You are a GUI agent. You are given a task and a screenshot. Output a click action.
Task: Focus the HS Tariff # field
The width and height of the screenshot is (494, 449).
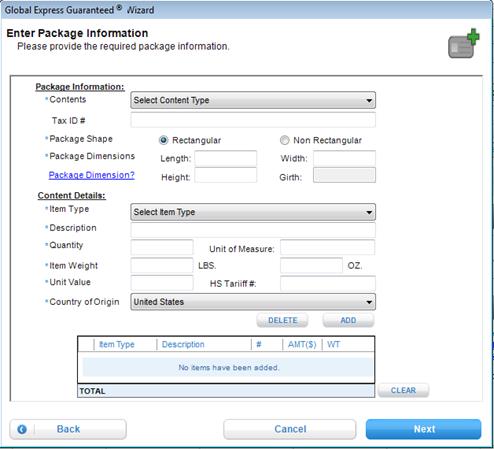(328, 283)
